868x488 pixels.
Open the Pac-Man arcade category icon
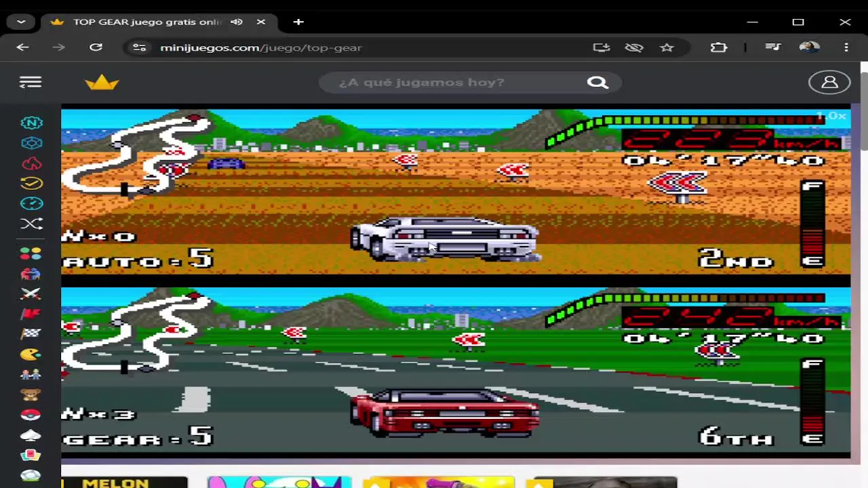click(x=31, y=354)
